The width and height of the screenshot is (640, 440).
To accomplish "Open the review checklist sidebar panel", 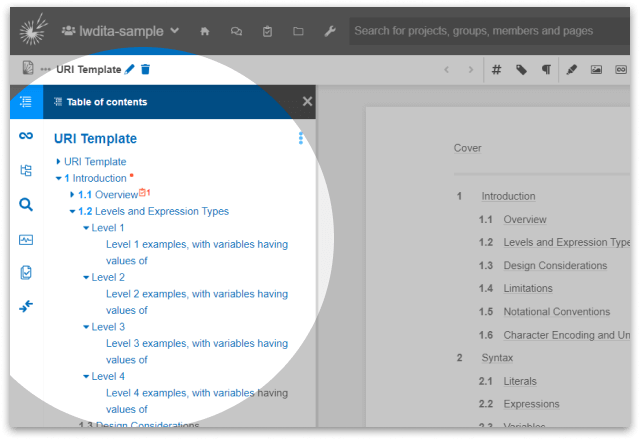I will [x=26, y=273].
